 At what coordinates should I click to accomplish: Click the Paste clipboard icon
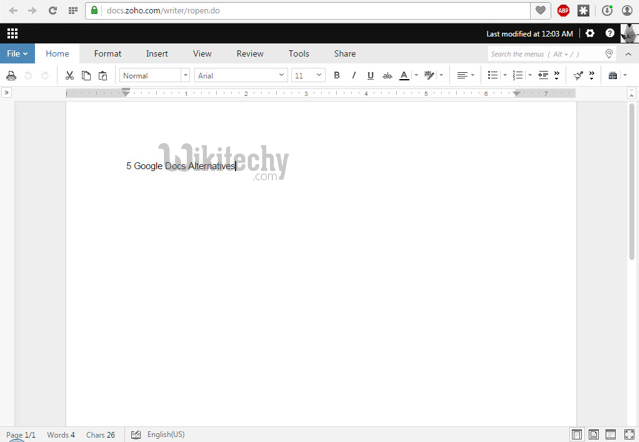pos(102,75)
